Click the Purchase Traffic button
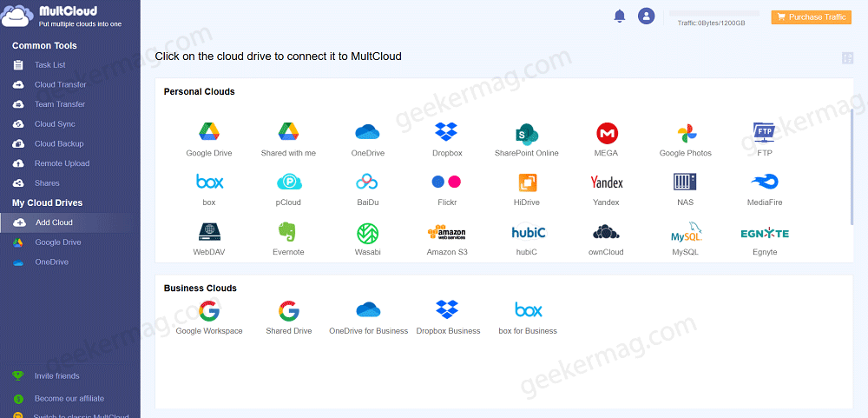Image resolution: width=868 pixels, height=418 pixels. [811, 17]
